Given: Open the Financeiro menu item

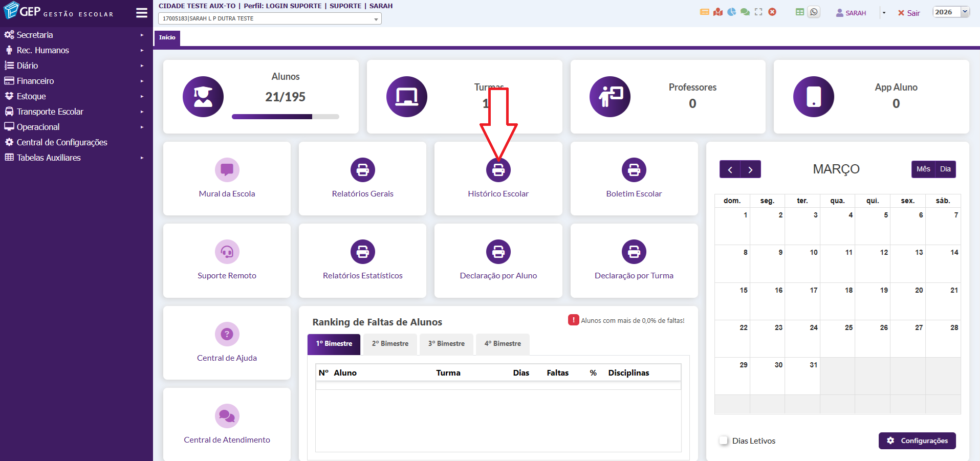Looking at the screenshot, I should pos(35,81).
